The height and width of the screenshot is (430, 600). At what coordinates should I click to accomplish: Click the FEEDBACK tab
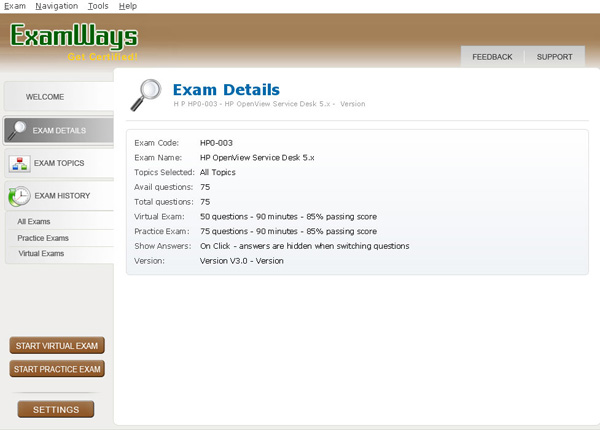[492, 57]
